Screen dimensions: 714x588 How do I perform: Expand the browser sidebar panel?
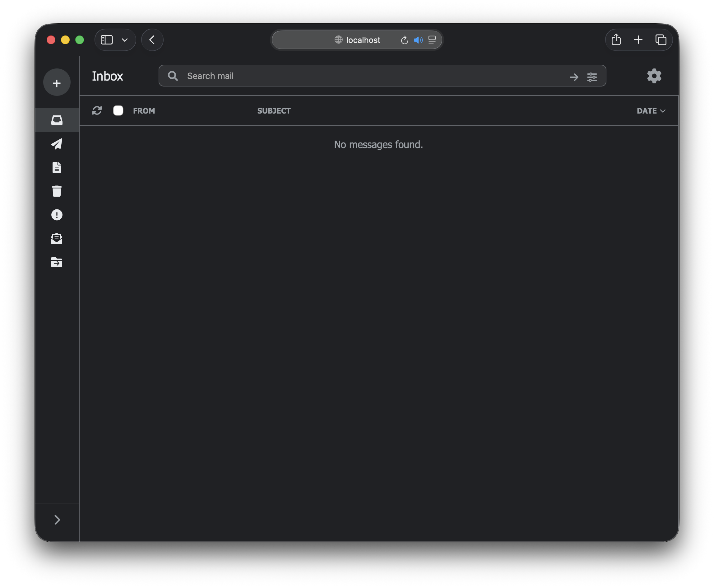[107, 40]
